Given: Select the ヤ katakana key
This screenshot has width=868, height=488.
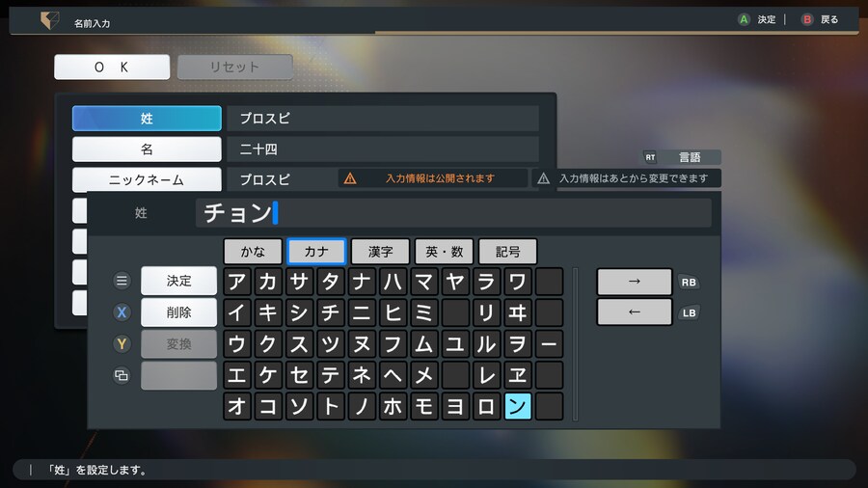Looking at the screenshot, I should pos(455,282).
